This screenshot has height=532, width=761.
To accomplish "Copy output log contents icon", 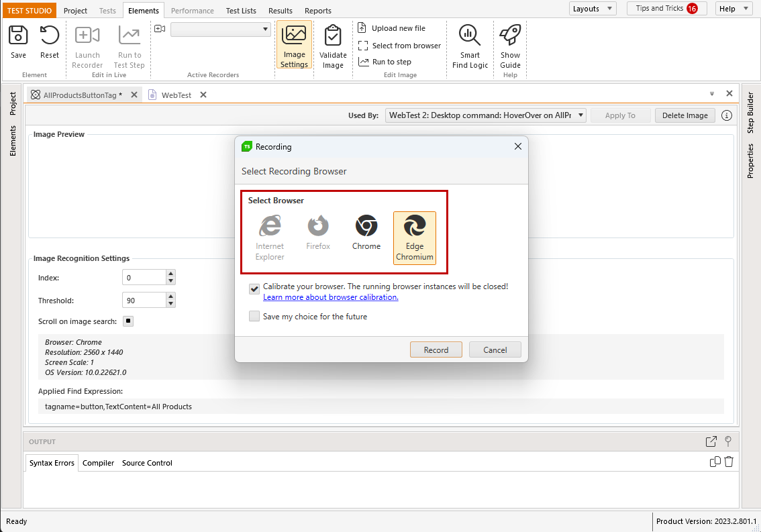I will pyautogui.click(x=715, y=462).
